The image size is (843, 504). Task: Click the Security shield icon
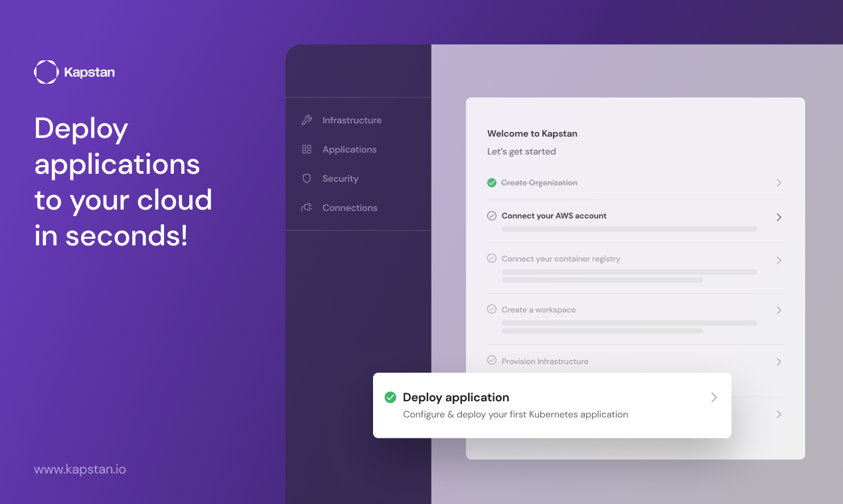coord(307,178)
